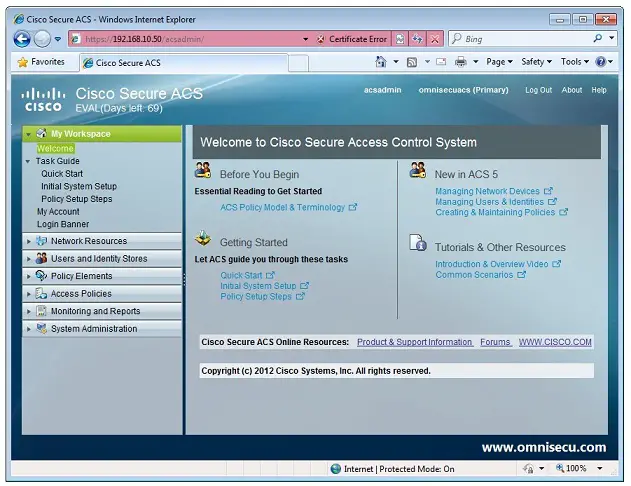Open System Administration section label

[94, 329]
